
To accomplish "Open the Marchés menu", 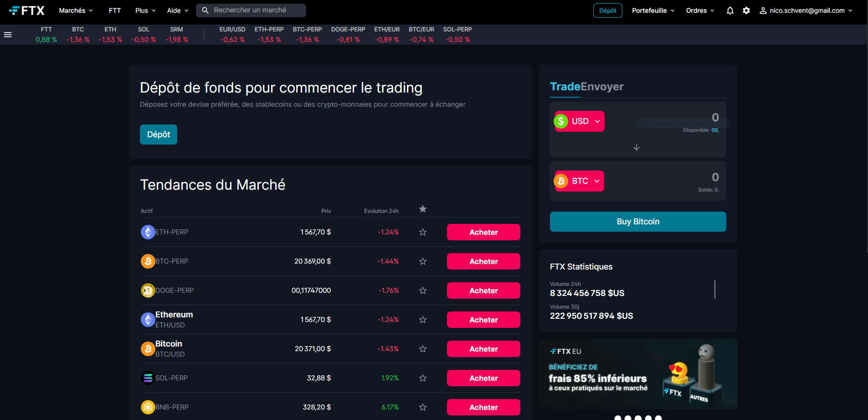I will click(x=76, y=10).
